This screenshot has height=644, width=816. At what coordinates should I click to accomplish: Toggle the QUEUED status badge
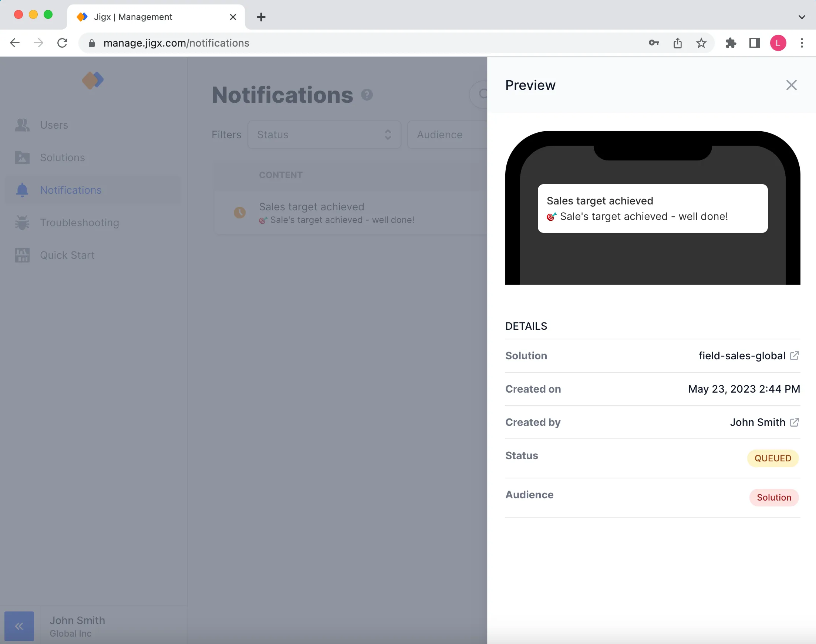point(772,458)
